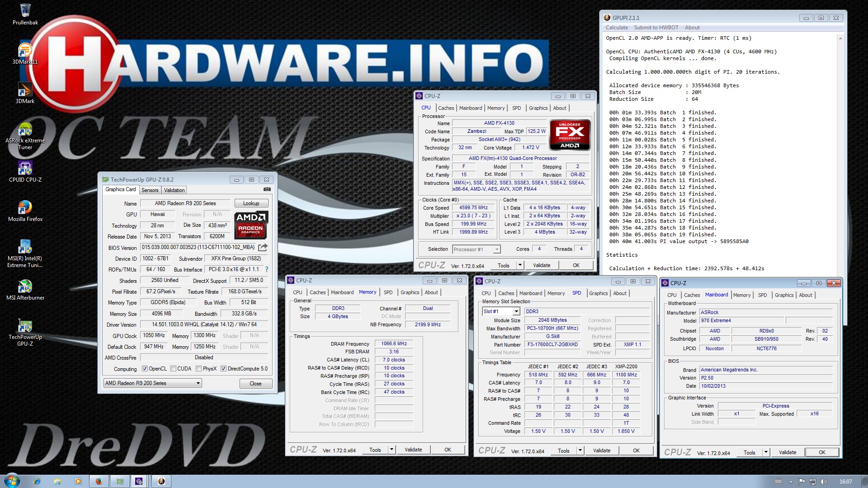Click Validate in CPU-Z CPU window
868x488 pixels.
click(x=541, y=265)
